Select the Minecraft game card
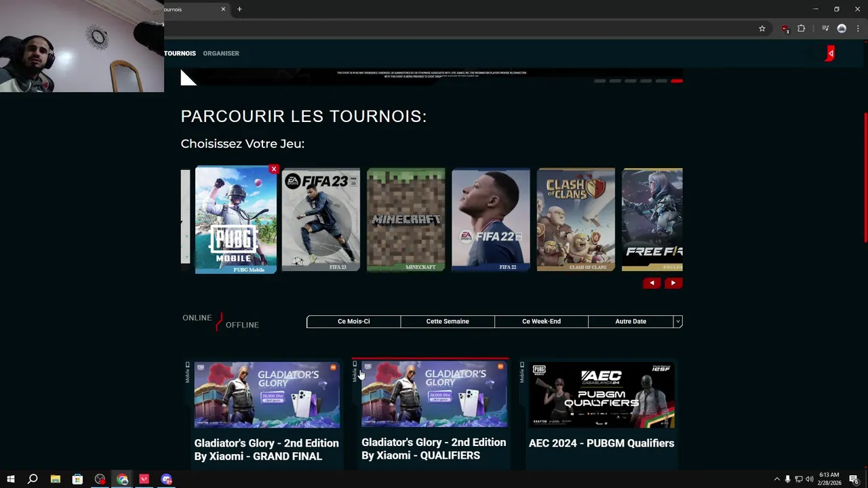Screen dimensions: 868x488 tap(406, 220)
